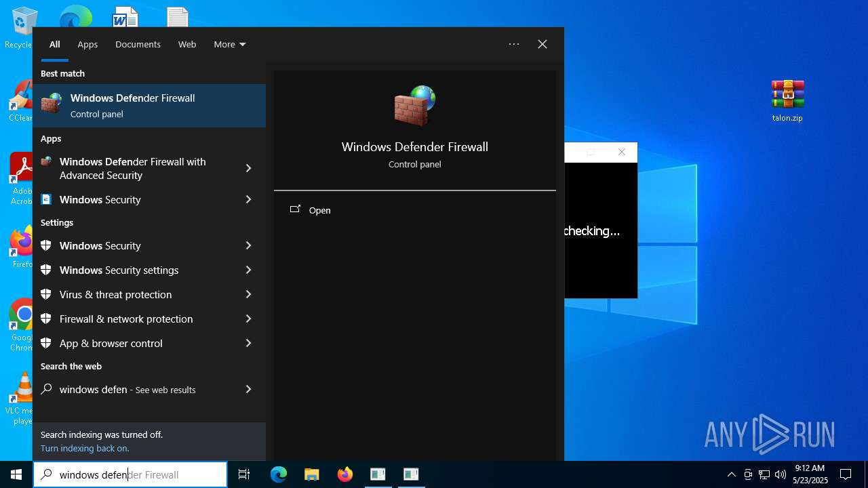Select 'windows defen' See web results
Screen dimensions: 868x488
[x=149, y=389]
